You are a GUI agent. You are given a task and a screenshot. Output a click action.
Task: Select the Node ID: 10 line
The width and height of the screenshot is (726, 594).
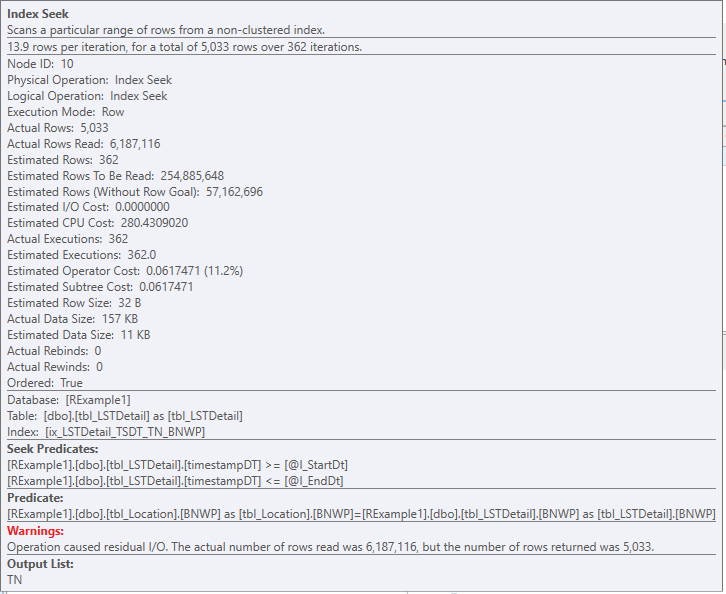pos(40,64)
